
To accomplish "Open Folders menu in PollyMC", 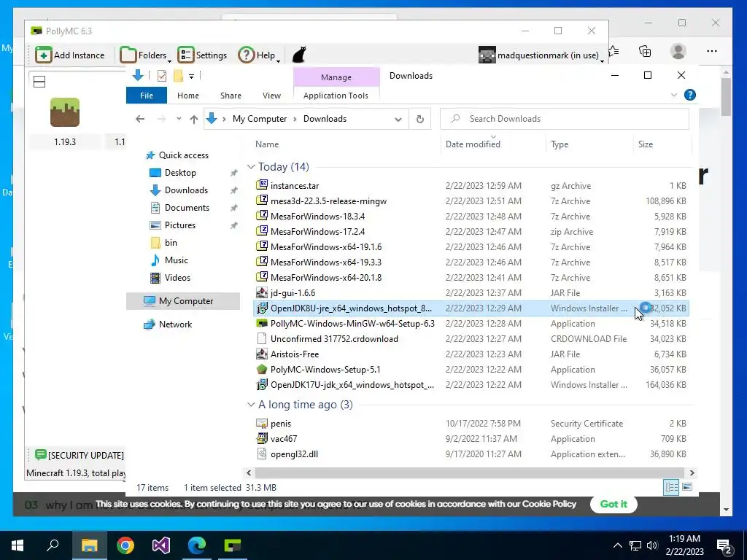I will click(145, 55).
